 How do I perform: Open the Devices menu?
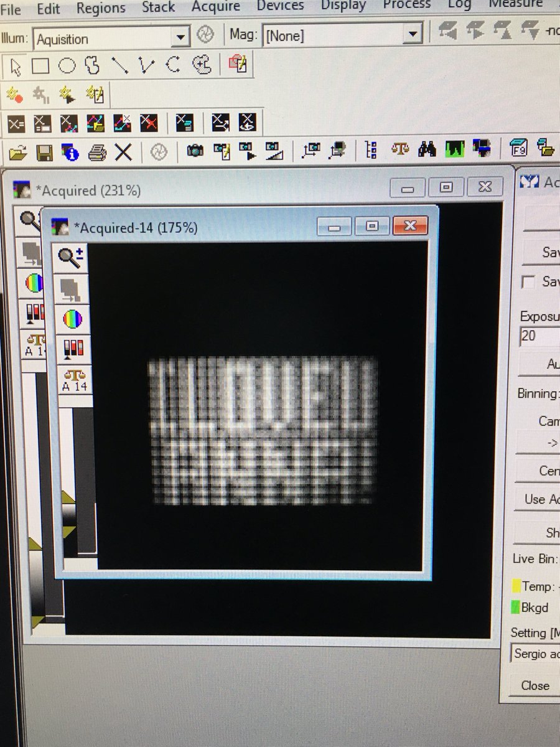tap(280, 6)
